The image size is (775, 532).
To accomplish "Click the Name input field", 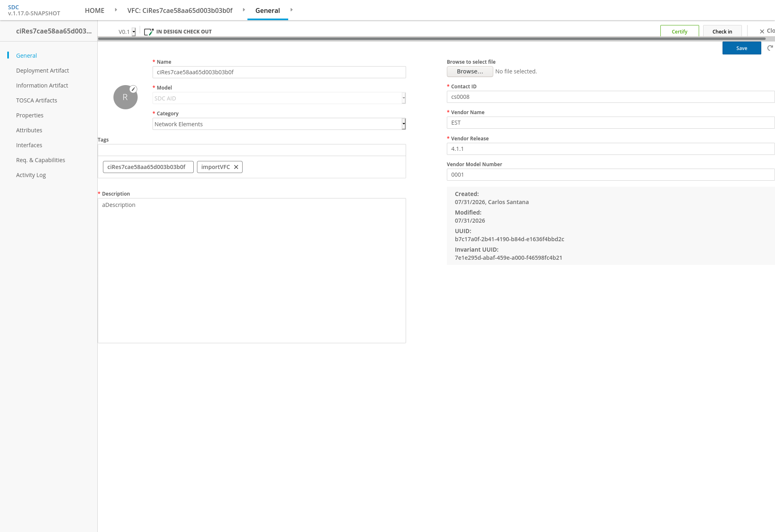I will [279, 72].
